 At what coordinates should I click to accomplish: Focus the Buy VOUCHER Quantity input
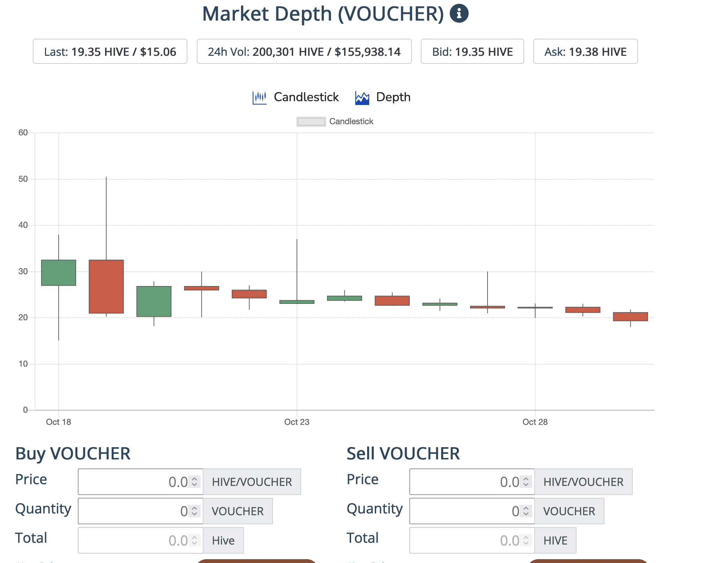pyautogui.click(x=140, y=511)
